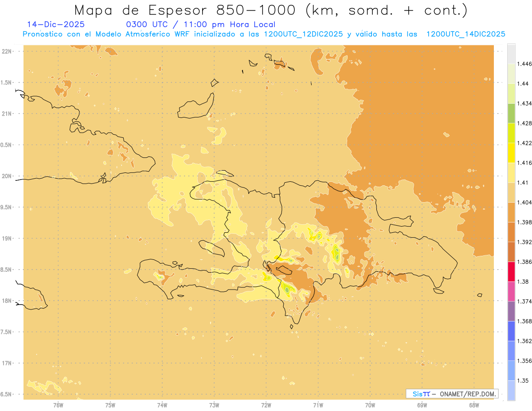Click the '22N' latitude label
Screen dimensions: 532x411
(x=8, y=51)
